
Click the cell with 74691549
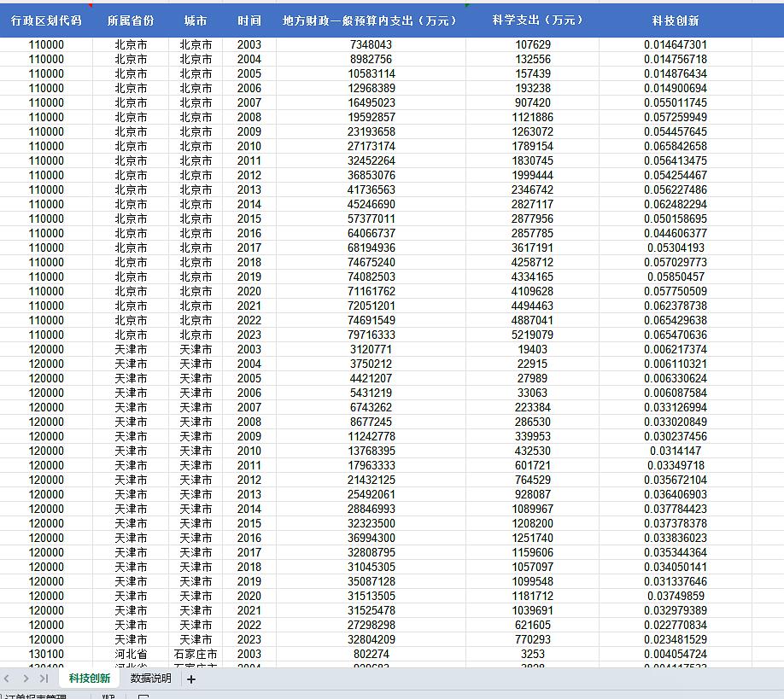371,320
